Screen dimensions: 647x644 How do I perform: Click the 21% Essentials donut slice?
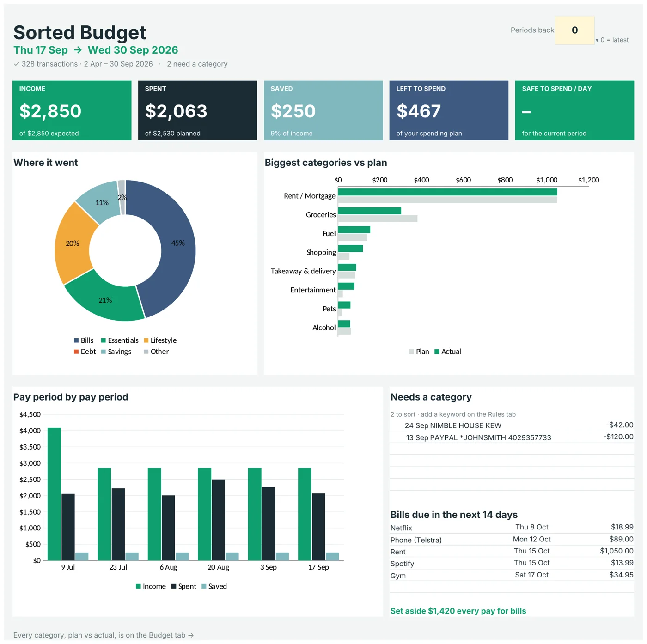point(105,300)
